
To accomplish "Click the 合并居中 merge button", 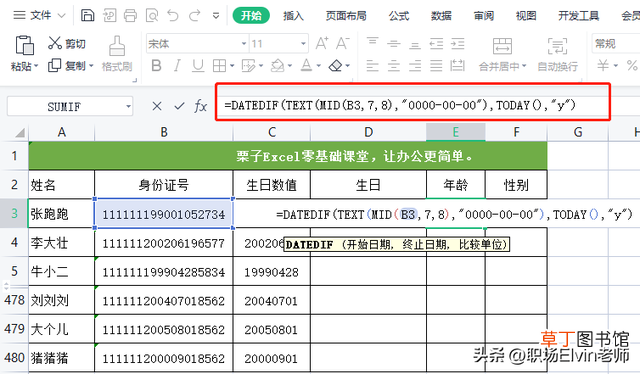I will point(502,54).
